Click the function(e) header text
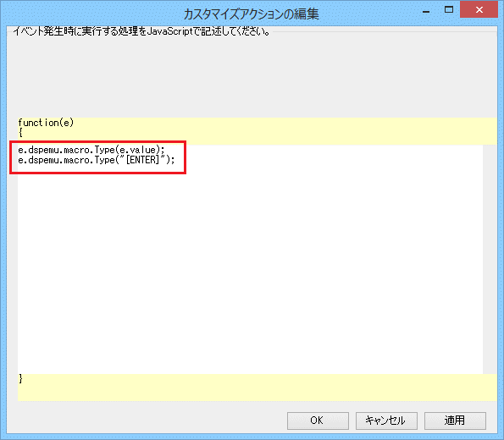Image resolution: width=504 pixels, height=440 pixels. (x=46, y=123)
